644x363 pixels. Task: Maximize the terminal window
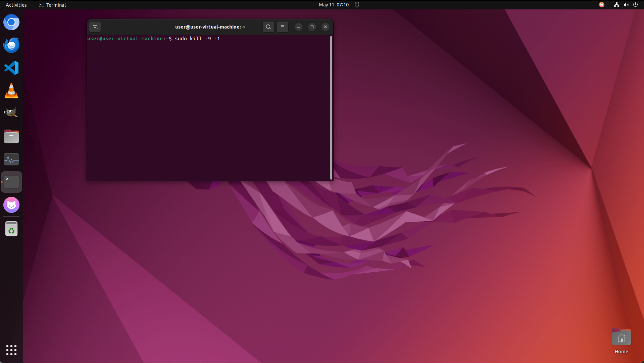(312, 27)
